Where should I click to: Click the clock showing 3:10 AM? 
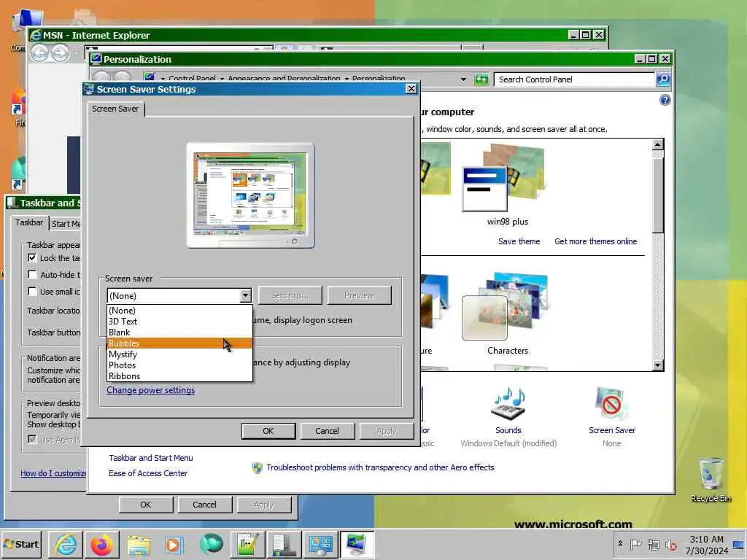(x=706, y=545)
